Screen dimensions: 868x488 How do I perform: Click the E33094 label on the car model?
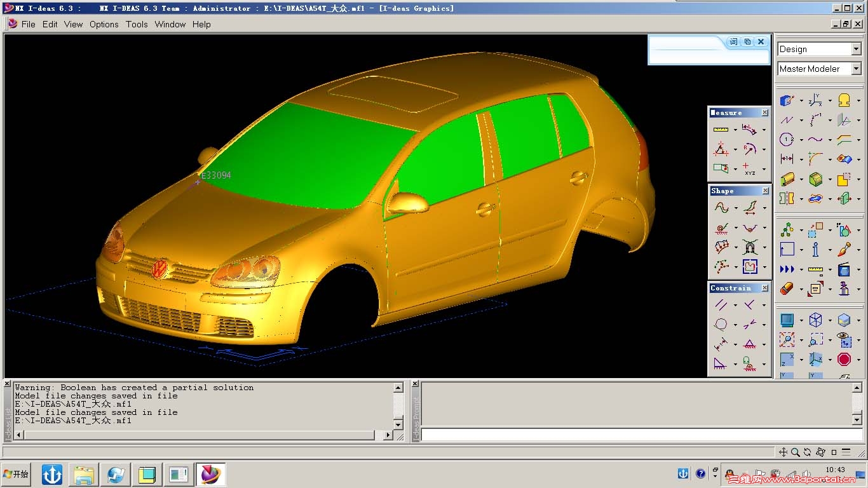click(x=216, y=175)
